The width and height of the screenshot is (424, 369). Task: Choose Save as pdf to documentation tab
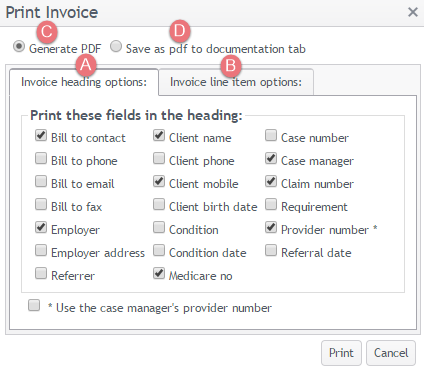[116, 46]
